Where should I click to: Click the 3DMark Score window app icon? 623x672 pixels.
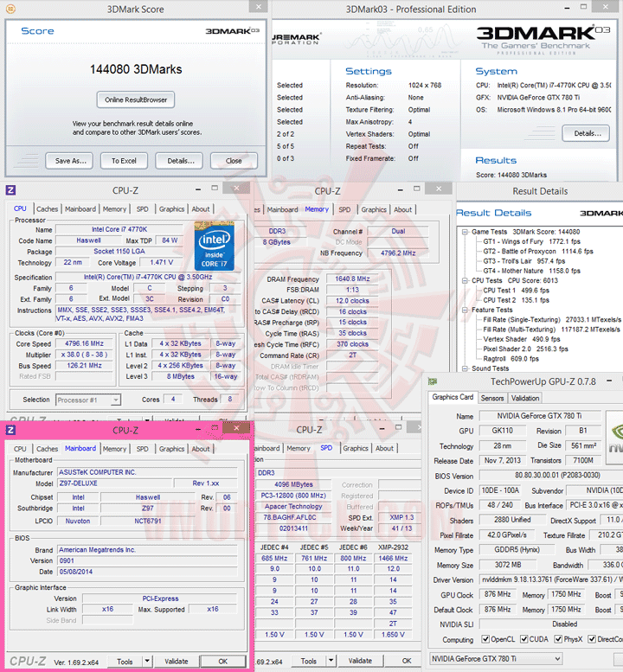10,9
